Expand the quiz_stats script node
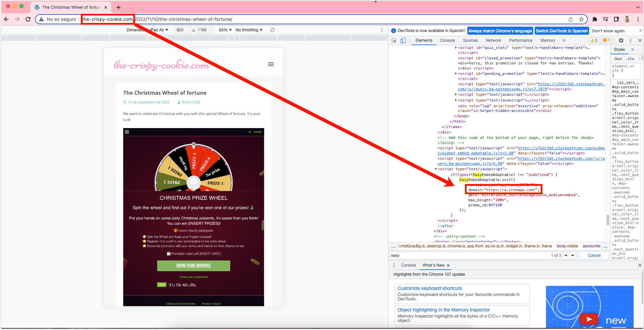This screenshot has height=330, width=644. click(x=456, y=48)
